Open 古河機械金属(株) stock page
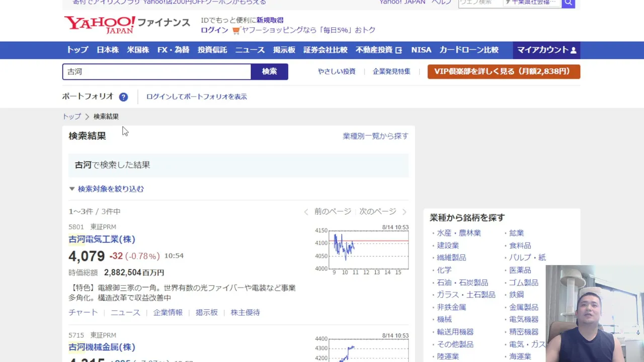 102,347
